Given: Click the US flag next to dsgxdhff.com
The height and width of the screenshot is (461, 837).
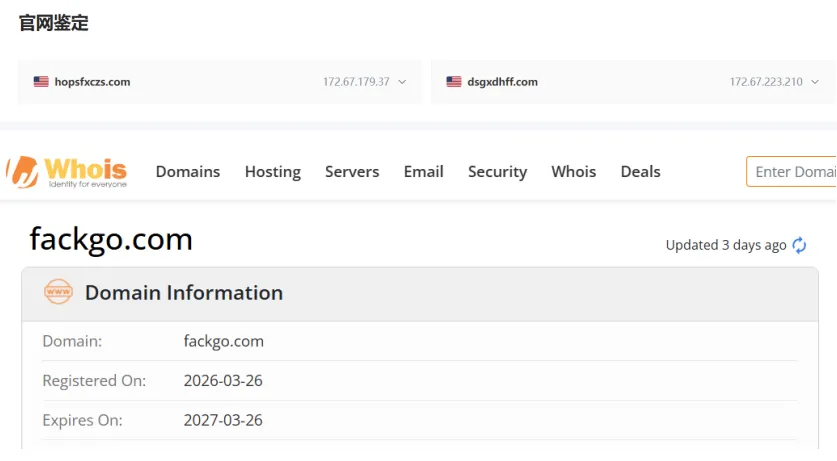Looking at the screenshot, I should [x=454, y=82].
